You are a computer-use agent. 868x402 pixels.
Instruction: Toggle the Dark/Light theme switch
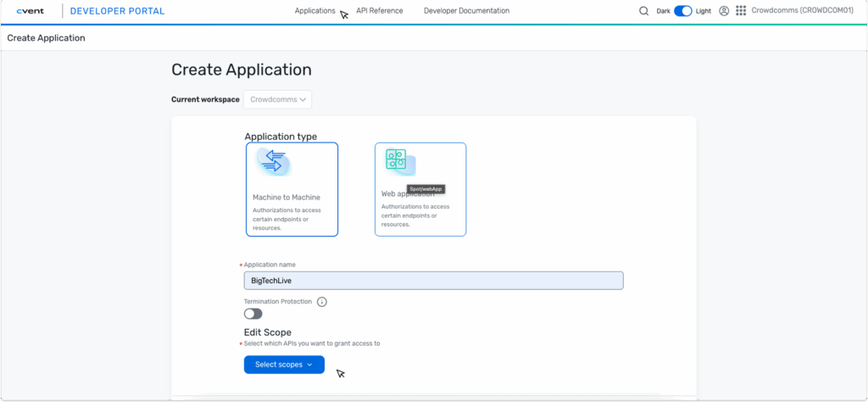(x=682, y=11)
